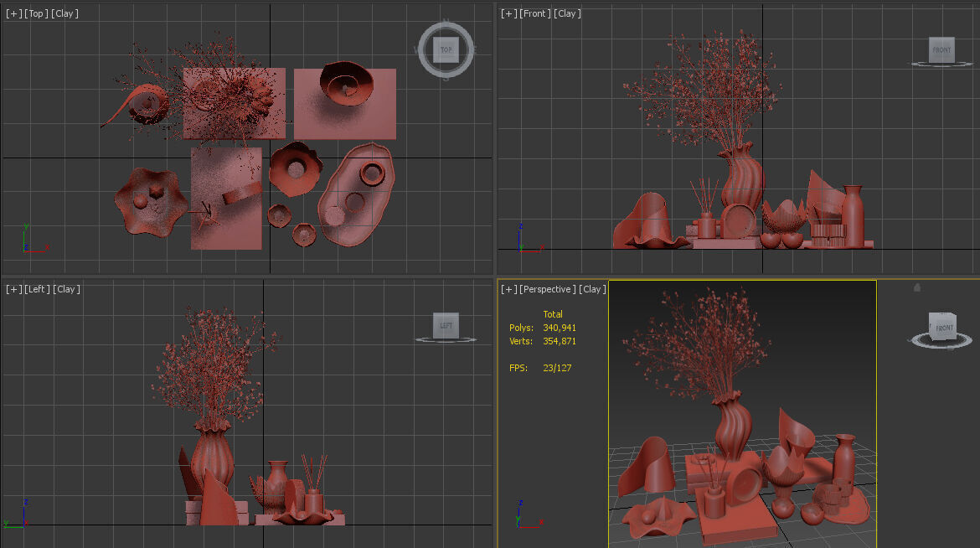Screen dimensions: 980x548
Task: Open the [Front] point-of-view viewport menu
Action: click(534, 13)
